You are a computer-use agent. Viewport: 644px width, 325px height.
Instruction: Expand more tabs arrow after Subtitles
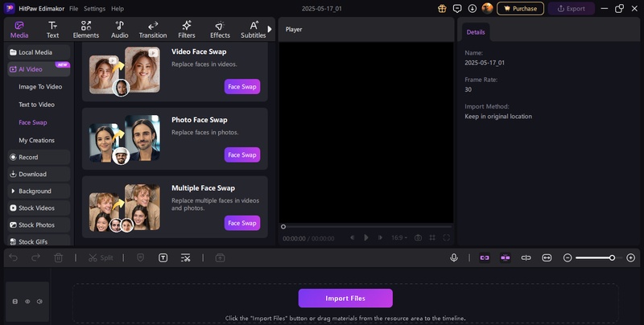270,29
